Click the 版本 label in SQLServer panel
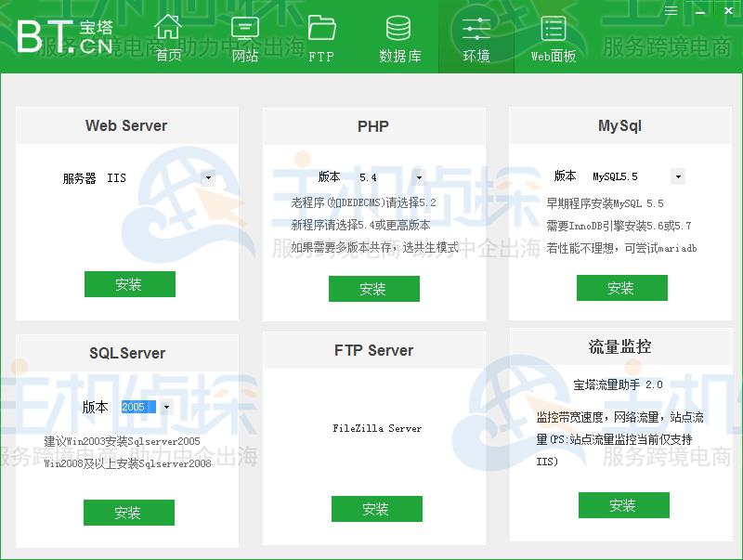This screenshot has width=743, height=560. (x=95, y=407)
